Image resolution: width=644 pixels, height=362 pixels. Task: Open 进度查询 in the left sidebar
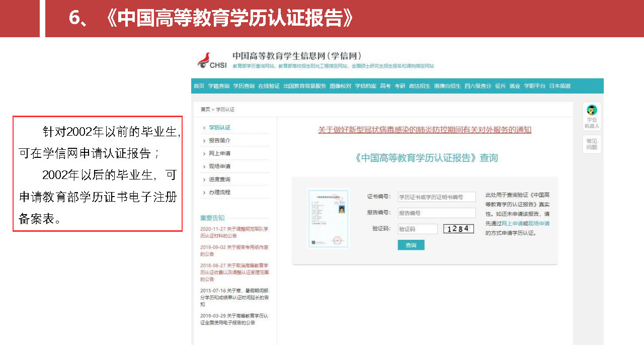point(219,179)
